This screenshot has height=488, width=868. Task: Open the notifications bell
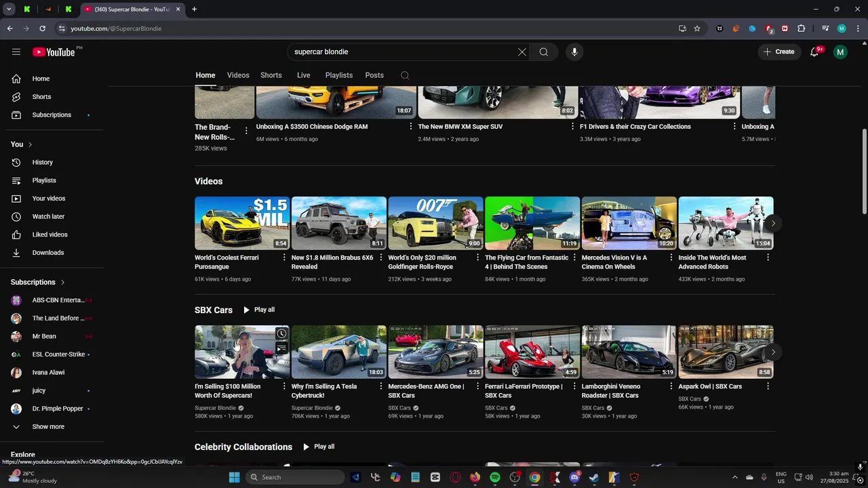click(x=815, y=52)
